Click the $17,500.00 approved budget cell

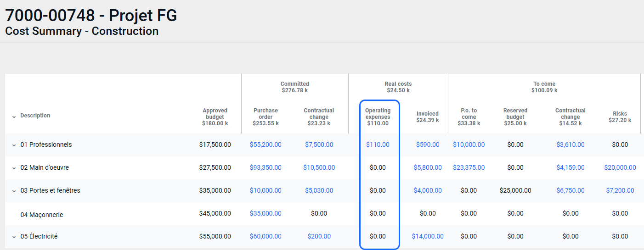[215, 144]
